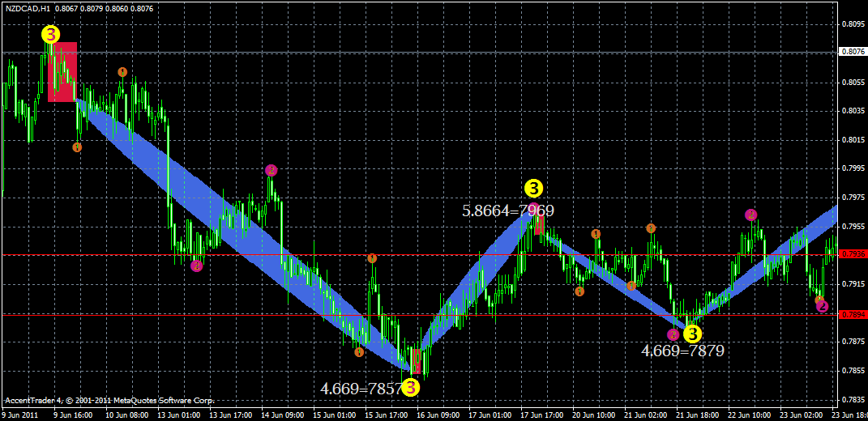Select lower orange 1 marker near 21 Jun 02:00

(631, 286)
